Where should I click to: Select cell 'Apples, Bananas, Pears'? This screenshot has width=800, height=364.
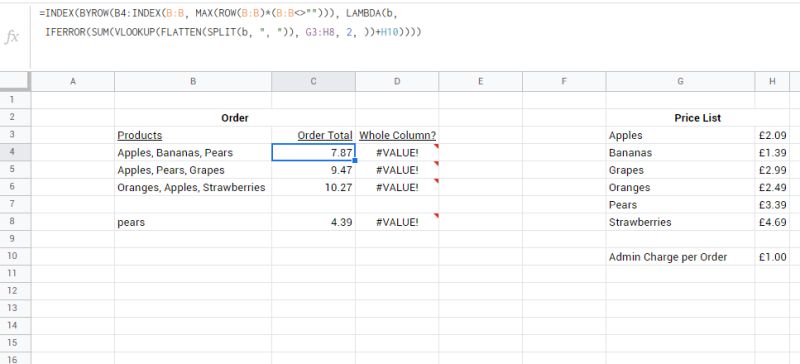point(193,152)
